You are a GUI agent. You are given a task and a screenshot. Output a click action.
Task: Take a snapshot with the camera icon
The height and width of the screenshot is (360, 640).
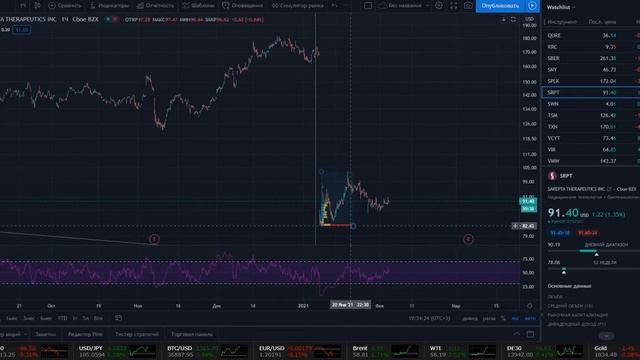468,5
